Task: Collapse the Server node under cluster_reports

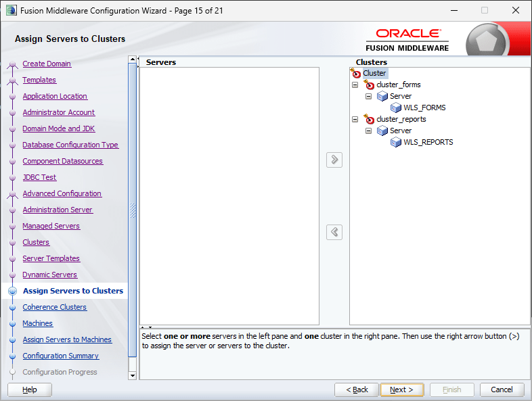Action: pos(368,131)
